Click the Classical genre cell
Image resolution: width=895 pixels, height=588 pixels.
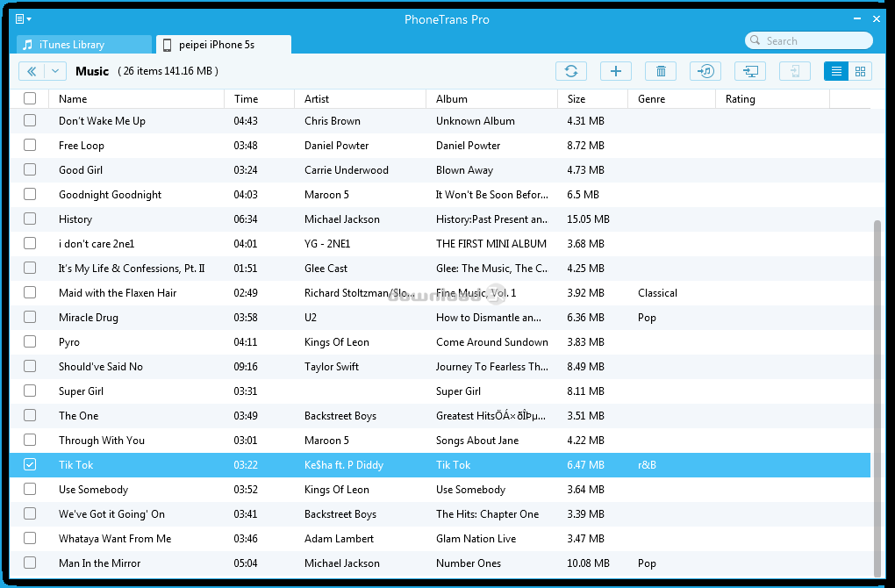pos(657,293)
